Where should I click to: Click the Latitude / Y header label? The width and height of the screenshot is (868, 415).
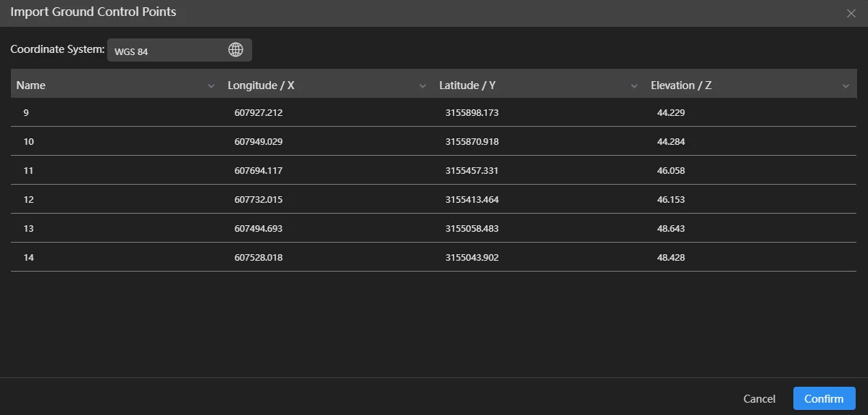pos(467,85)
